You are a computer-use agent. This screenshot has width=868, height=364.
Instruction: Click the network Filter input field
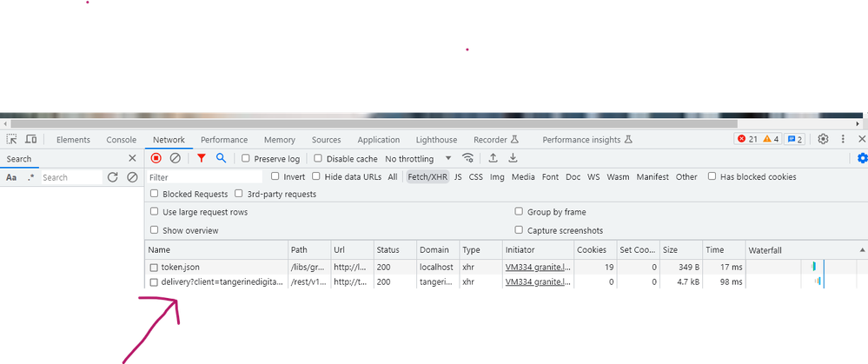[x=204, y=177]
